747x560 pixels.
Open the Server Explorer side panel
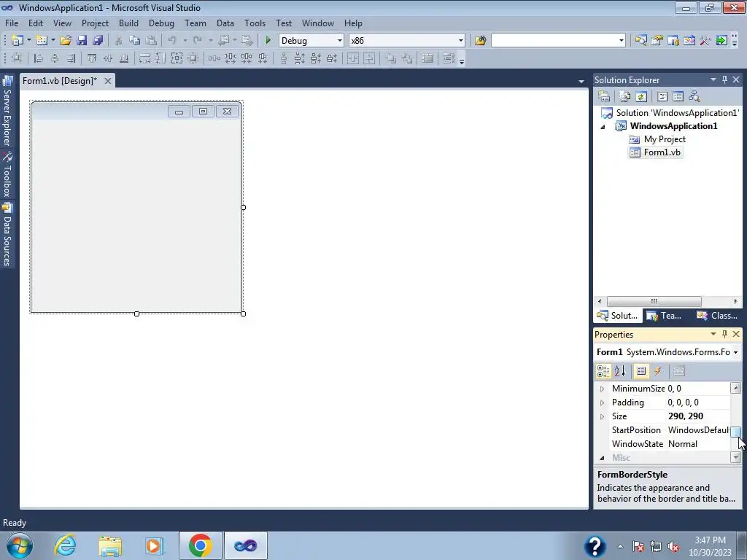pos(7,112)
